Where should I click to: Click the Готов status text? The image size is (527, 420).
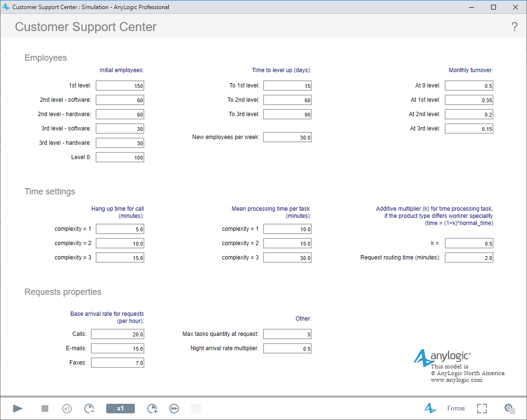(x=456, y=409)
